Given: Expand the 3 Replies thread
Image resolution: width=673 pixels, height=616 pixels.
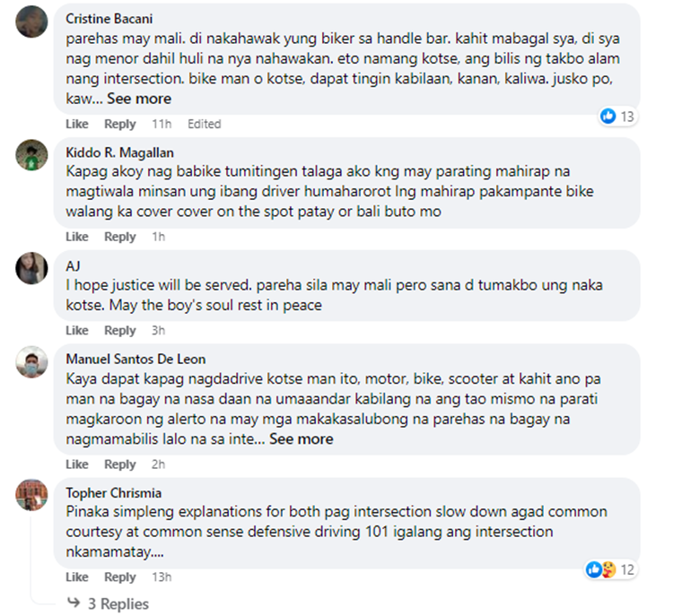Looking at the screenshot, I should click(118, 603).
